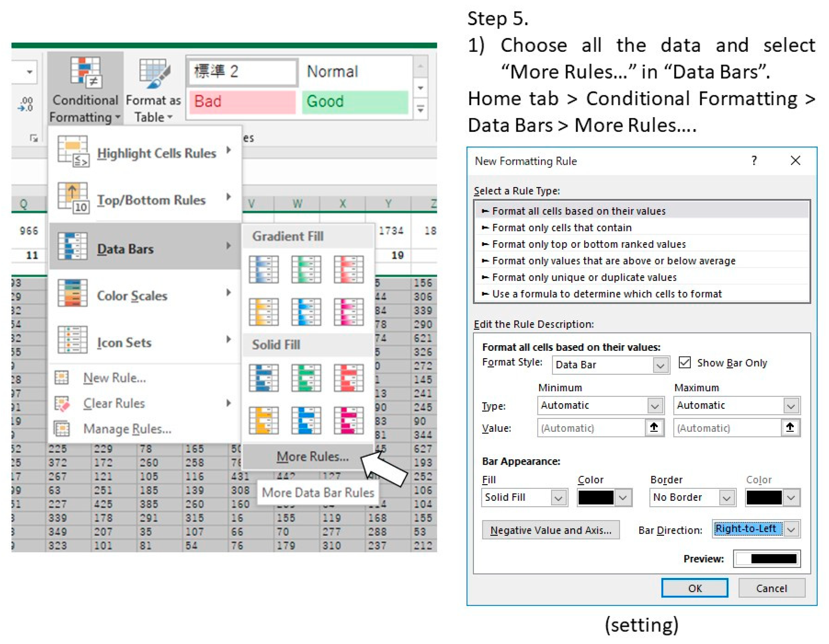Select the blue gradient fill data bar
Image resolution: width=829 pixels, height=644 pixels.
pos(263,270)
